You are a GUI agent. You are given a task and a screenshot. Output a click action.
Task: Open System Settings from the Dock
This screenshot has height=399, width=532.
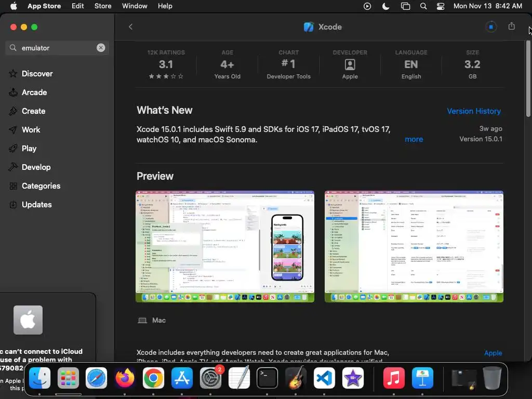click(211, 378)
